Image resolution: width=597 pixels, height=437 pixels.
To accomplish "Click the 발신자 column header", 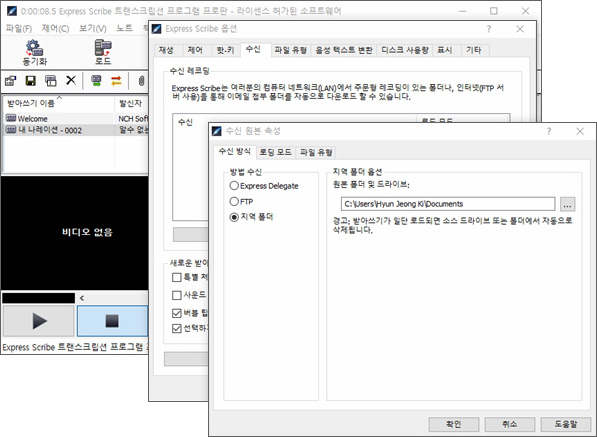I will [x=131, y=104].
